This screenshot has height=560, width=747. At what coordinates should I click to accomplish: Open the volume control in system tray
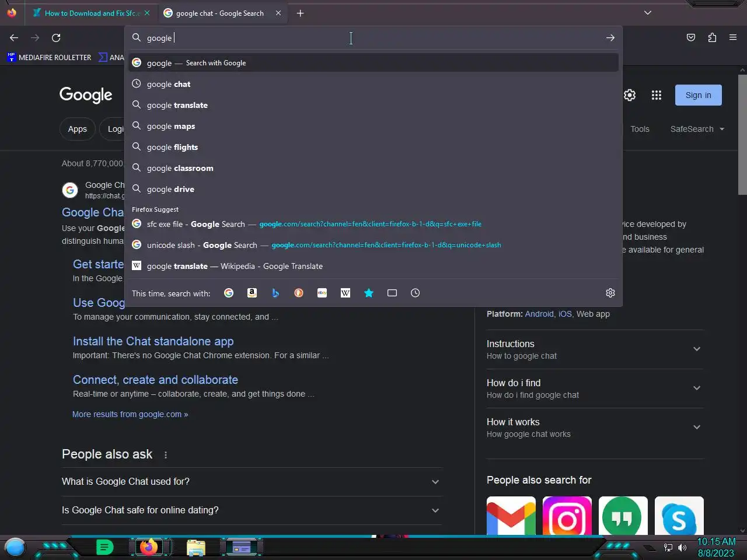point(682,548)
